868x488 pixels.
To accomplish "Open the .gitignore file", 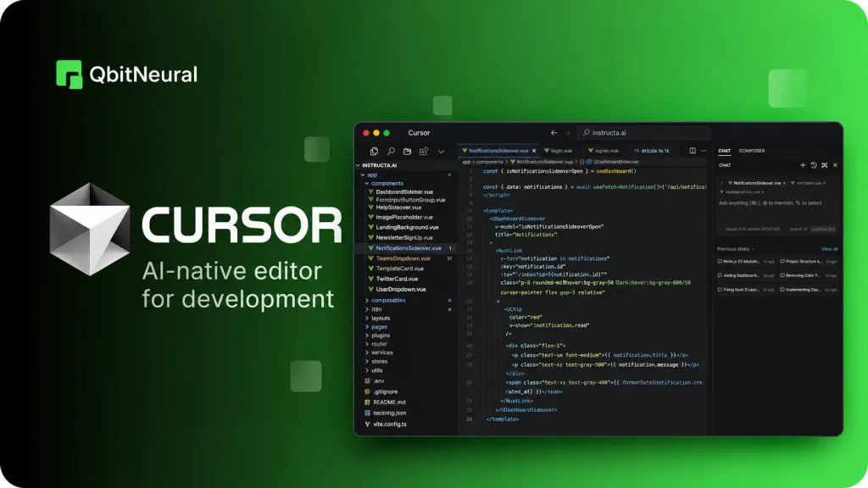I will [x=385, y=391].
